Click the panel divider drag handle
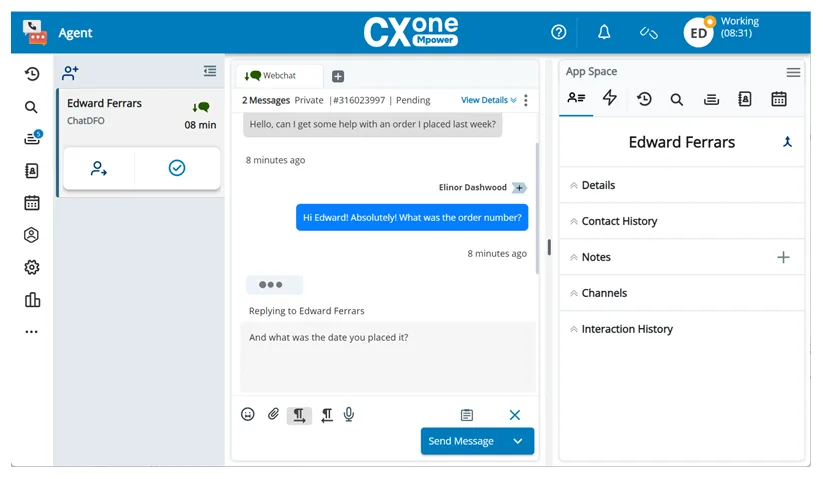Image resolution: width=823 pixels, height=479 pixels. pyautogui.click(x=549, y=247)
